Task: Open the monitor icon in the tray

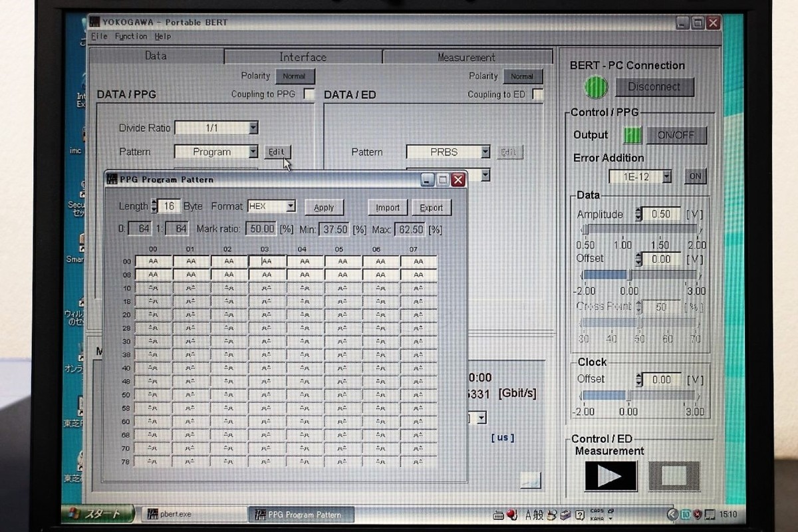Action: pos(710,514)
